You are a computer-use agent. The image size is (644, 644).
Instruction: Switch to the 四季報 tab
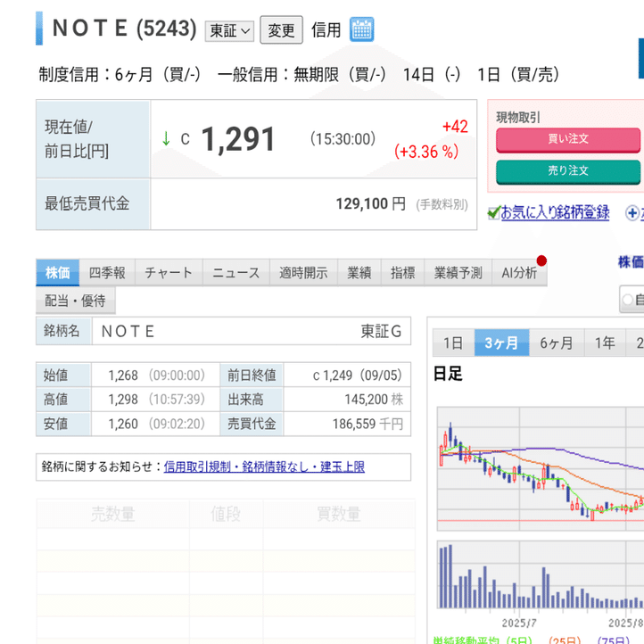click(107, 272)
